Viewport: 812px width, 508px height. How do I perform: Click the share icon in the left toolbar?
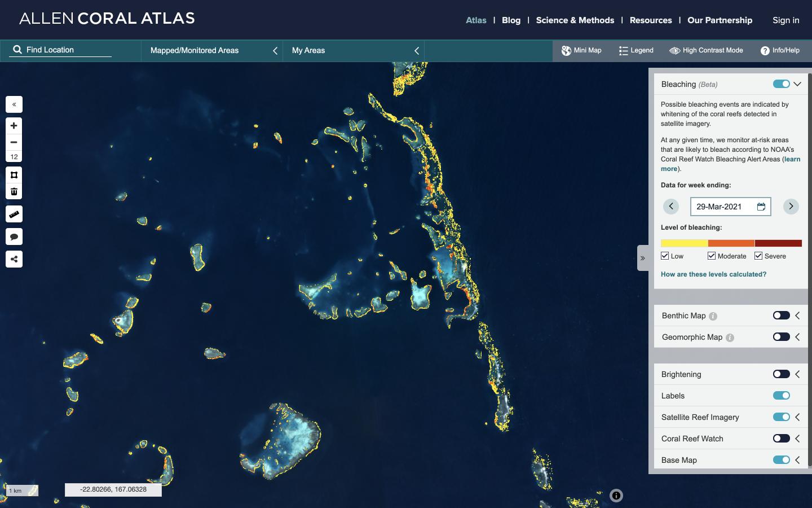click(14, 259)
